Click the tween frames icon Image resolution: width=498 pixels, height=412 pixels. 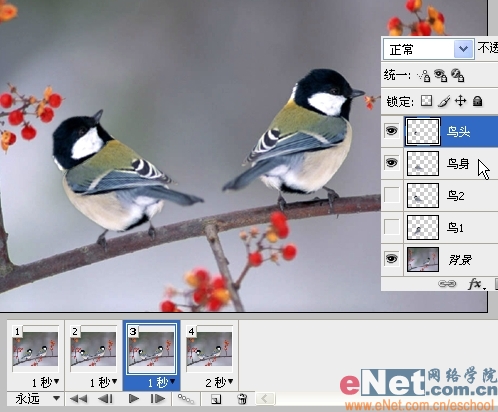point(186,398)
